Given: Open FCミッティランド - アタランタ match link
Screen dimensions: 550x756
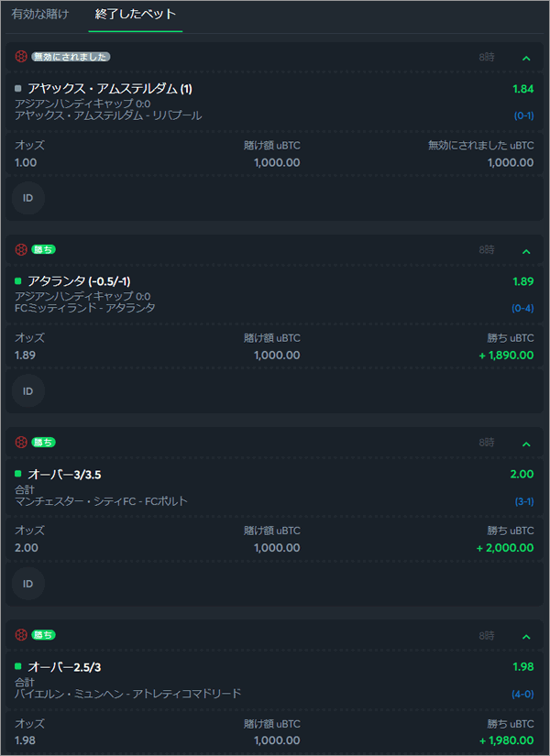Looking at the screenshot, I should point(85,308).
